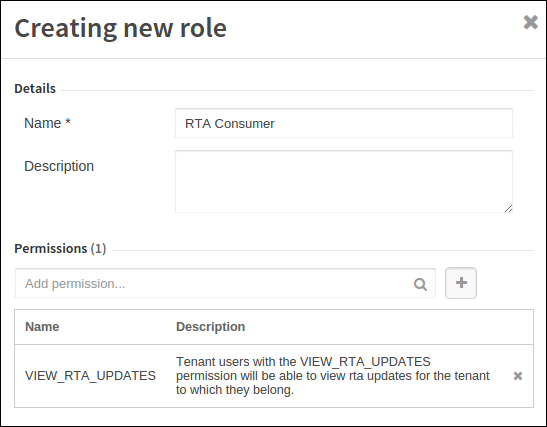This screenshot has width=547, height=427.
Task: Click the Creating new role title
Action: 121,28
